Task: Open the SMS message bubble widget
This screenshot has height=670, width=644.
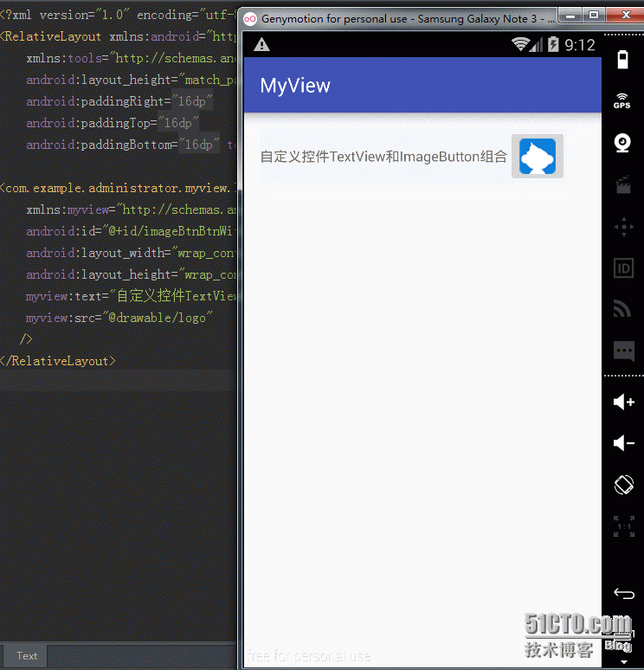Action: point(624,351)
